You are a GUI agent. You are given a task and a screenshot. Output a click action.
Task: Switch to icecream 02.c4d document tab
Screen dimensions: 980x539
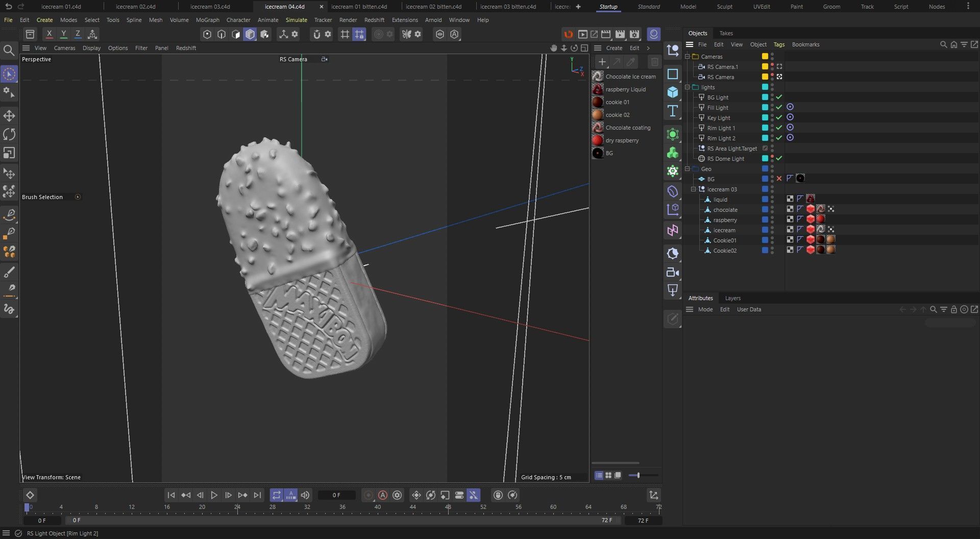[135, 7]
